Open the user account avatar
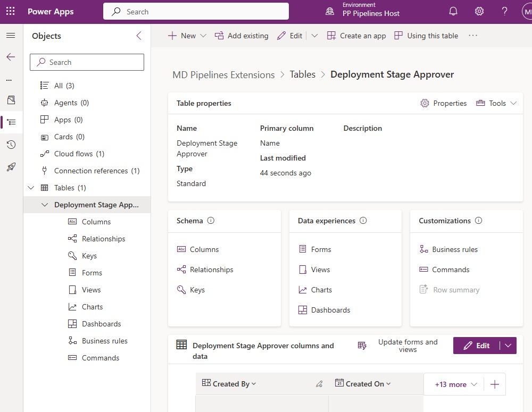Screen dimensions: 532x412 [x=527, y=12]
